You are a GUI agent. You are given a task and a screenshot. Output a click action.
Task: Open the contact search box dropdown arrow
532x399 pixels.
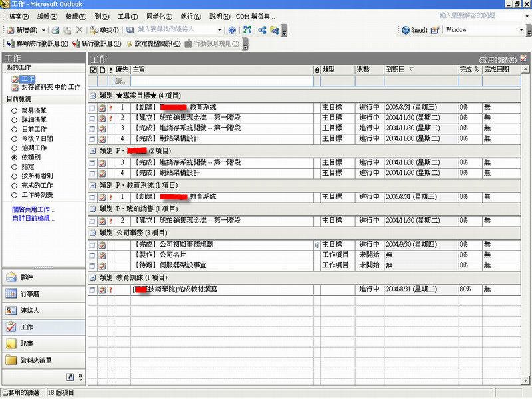point(219,30)
